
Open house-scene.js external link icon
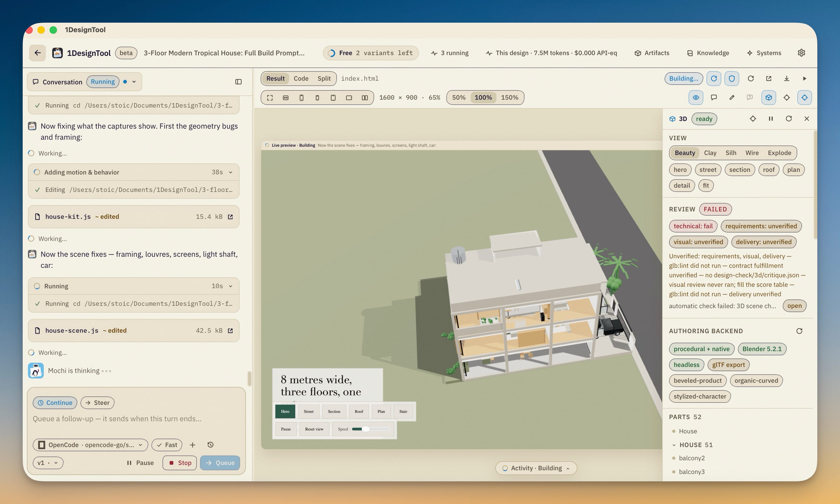(230, 331)
